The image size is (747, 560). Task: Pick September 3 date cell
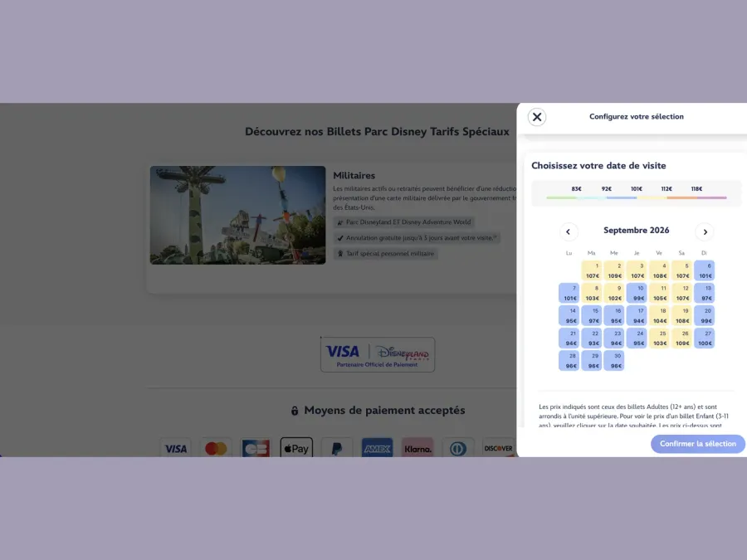point(637,270)
